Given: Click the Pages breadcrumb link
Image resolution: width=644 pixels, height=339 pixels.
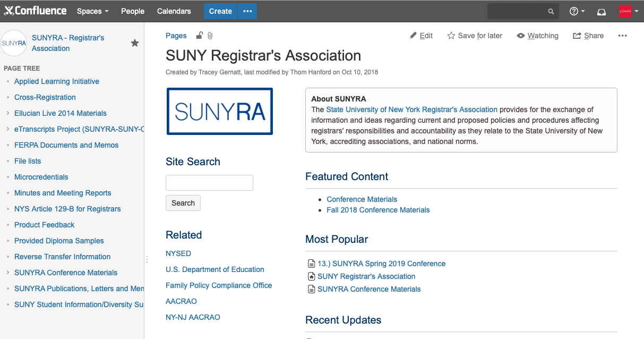Looking at the screenshot, I should click(176, 36).
